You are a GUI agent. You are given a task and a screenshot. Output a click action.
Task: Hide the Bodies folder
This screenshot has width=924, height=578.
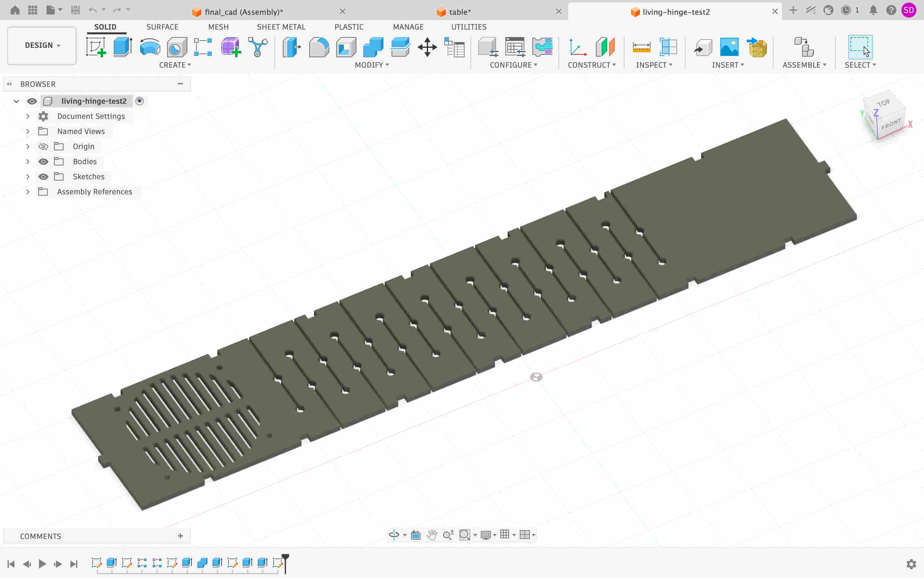43,161
